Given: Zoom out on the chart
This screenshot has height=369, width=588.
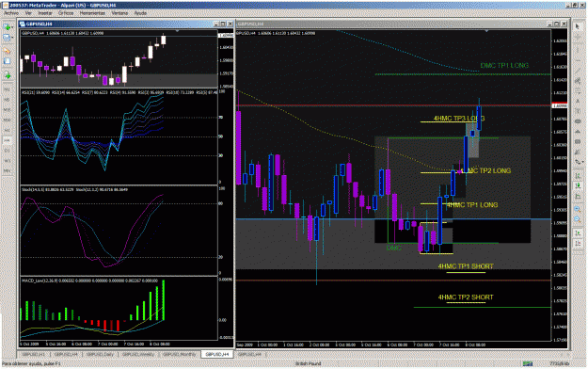Looking at the screenshot, I should [x=578, y=219].
